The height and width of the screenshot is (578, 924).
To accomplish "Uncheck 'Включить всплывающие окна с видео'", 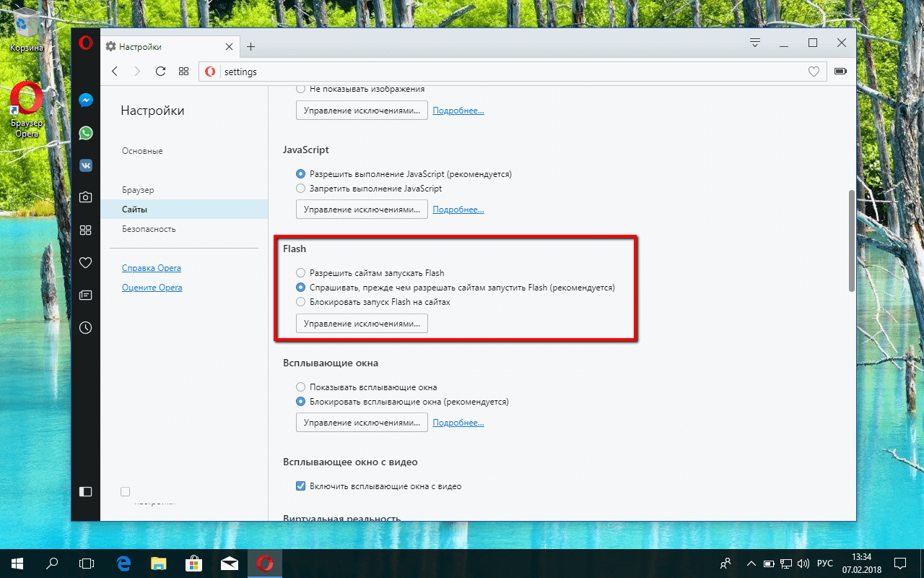I will tap(300, 486).
